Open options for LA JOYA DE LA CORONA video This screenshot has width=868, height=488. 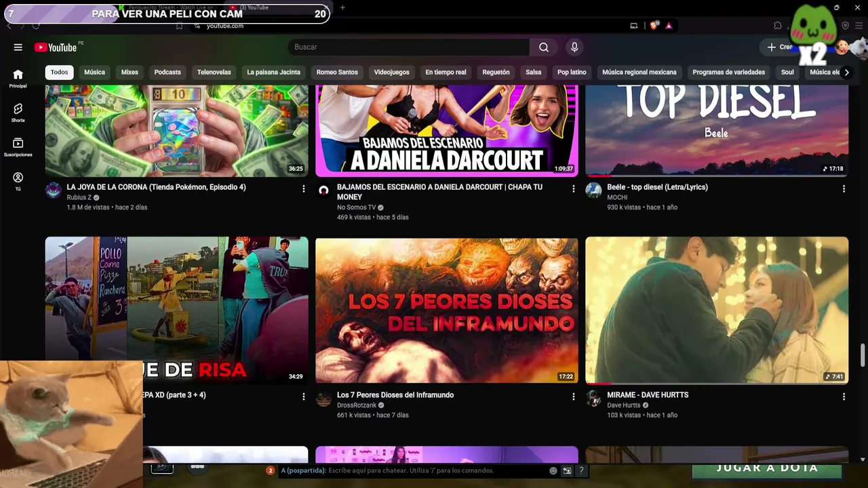[303, 188]
